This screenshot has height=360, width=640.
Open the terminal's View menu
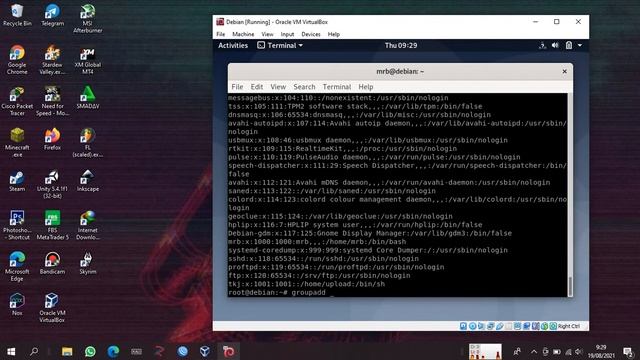click(x=278, y=87)
